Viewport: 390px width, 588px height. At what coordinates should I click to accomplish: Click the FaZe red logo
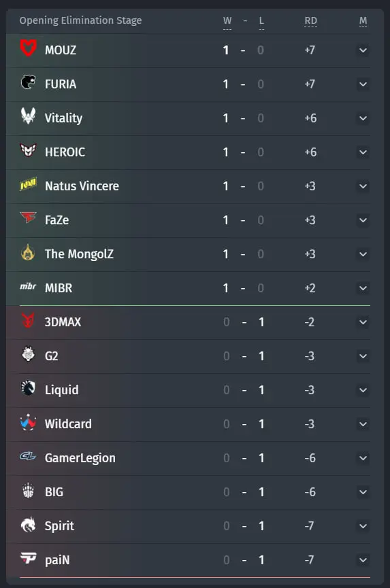28,218
